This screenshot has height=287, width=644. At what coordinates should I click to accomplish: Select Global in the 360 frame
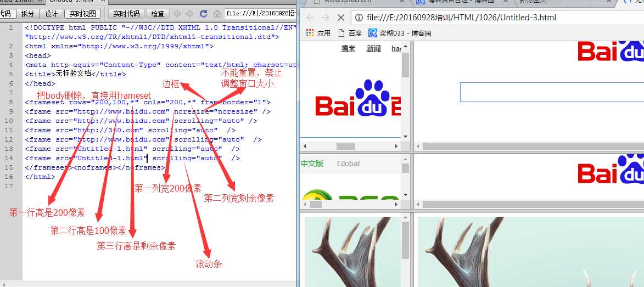(348, 164)
